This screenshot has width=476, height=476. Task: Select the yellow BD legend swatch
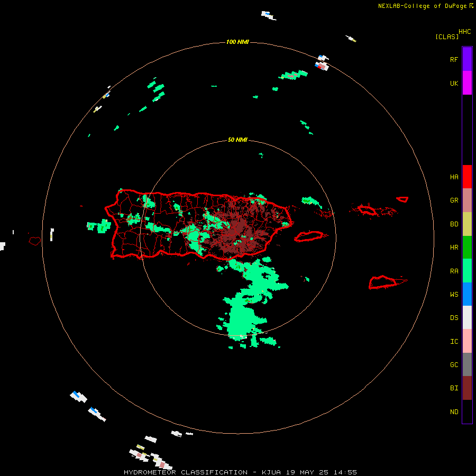(x=467, y=224)
